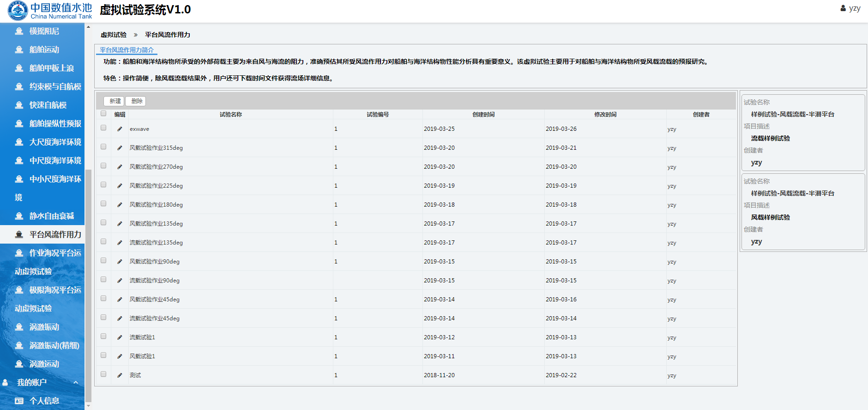Edit the 流载试验作业135deg entry via pencil icon
This screenshot has width=868, height=410.
click(120, 243)
